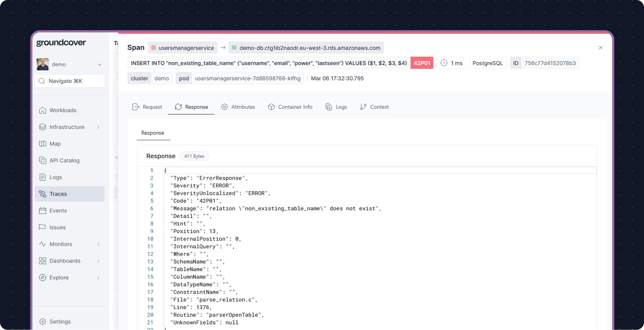Expand the Dashboards submenu chevron
Viewport: 644px width, 330px height.
click(x=99, y=261)
